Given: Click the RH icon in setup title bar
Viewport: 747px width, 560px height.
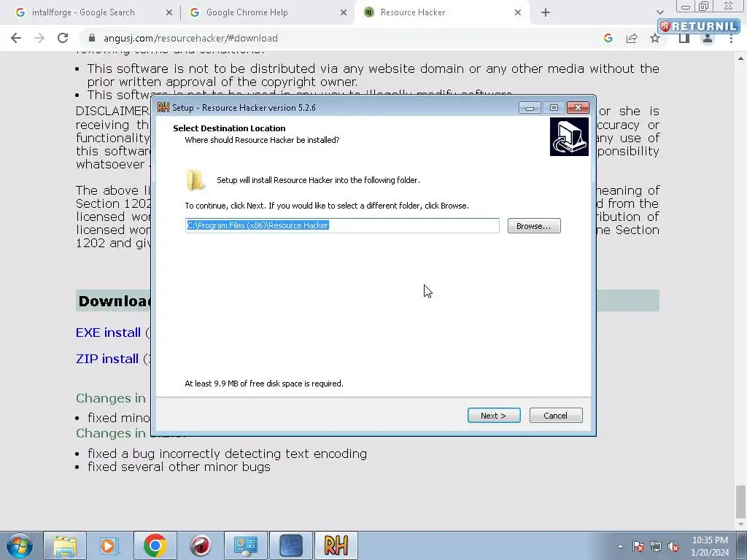Looking at the screenshot, I should point(163,107).
